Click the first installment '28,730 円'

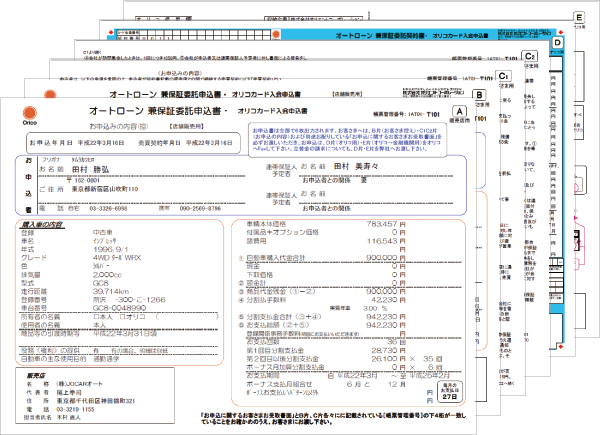pos(388,350)
